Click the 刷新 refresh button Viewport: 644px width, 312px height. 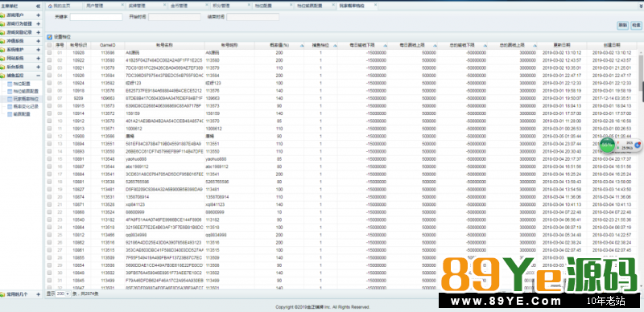point(622,25)
